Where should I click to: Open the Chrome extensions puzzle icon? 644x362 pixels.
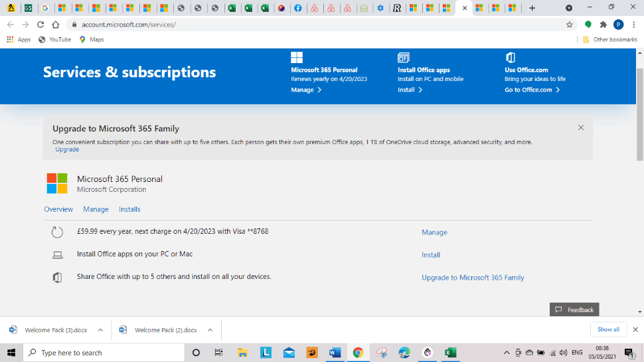point(603,25)
